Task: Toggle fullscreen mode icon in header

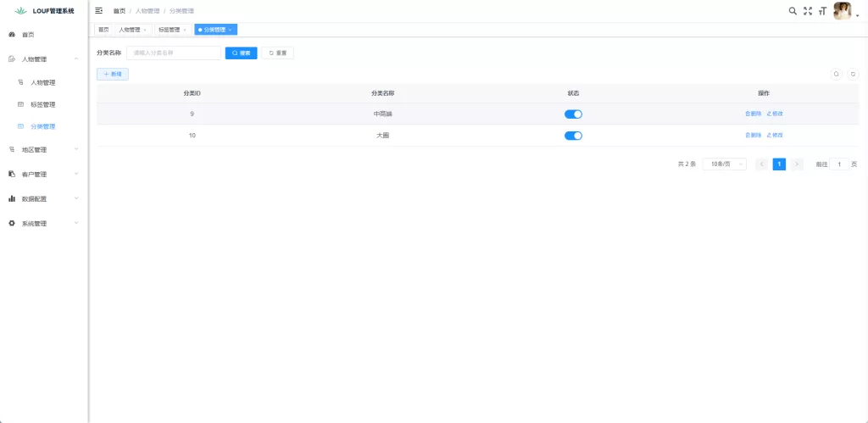Action: (x=807, y=11)
